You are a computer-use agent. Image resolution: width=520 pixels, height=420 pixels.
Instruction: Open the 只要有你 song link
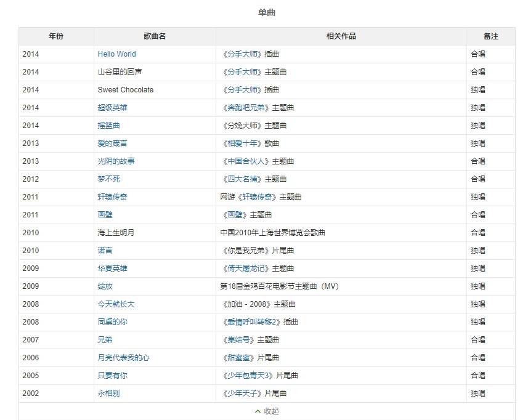tap(112, 376)
